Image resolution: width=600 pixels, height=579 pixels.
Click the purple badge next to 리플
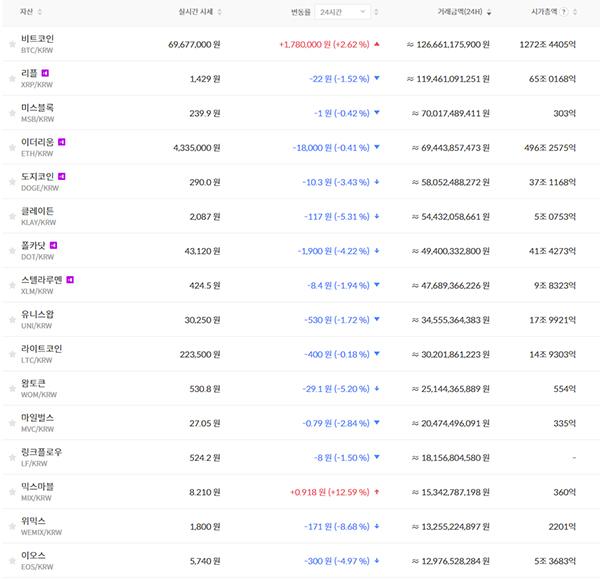[x=45, y=73]
